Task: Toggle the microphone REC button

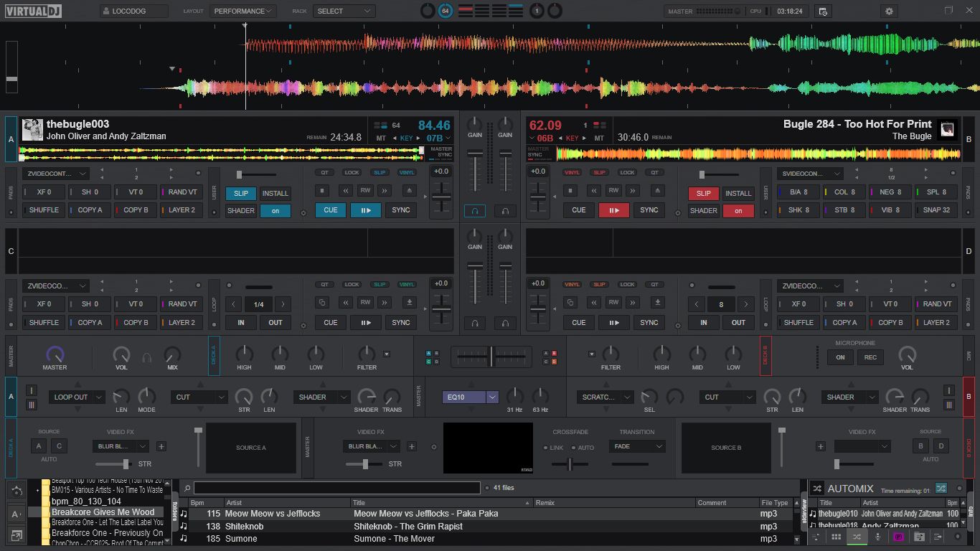Action: tap(870, 357)
